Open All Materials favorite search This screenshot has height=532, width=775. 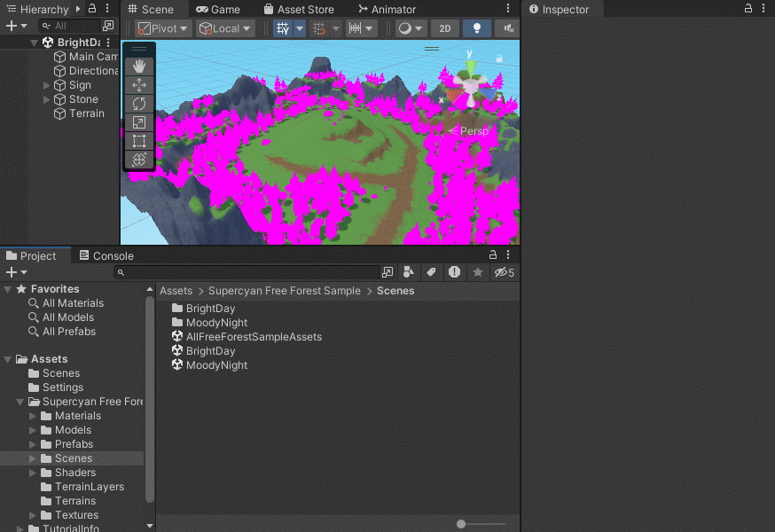coord(66,303)
